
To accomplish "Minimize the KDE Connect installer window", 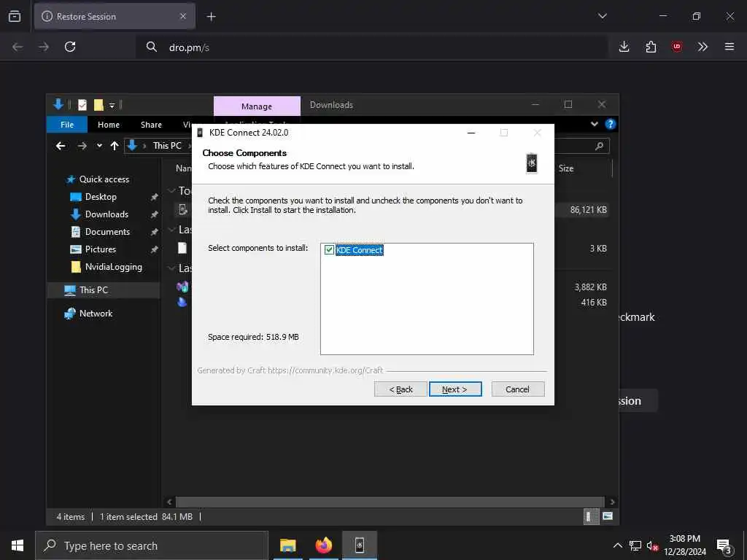I will (x=471, y=133).
